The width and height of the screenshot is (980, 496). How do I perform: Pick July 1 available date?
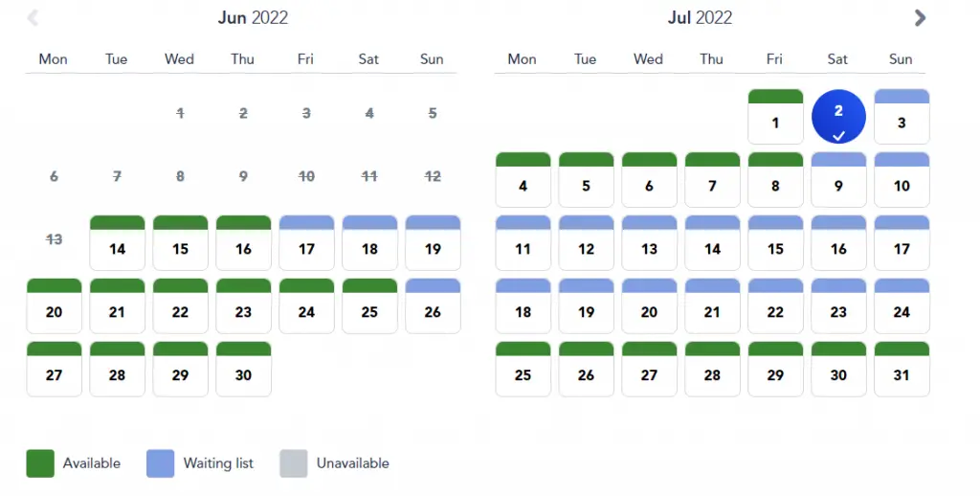tap(775, 116)
